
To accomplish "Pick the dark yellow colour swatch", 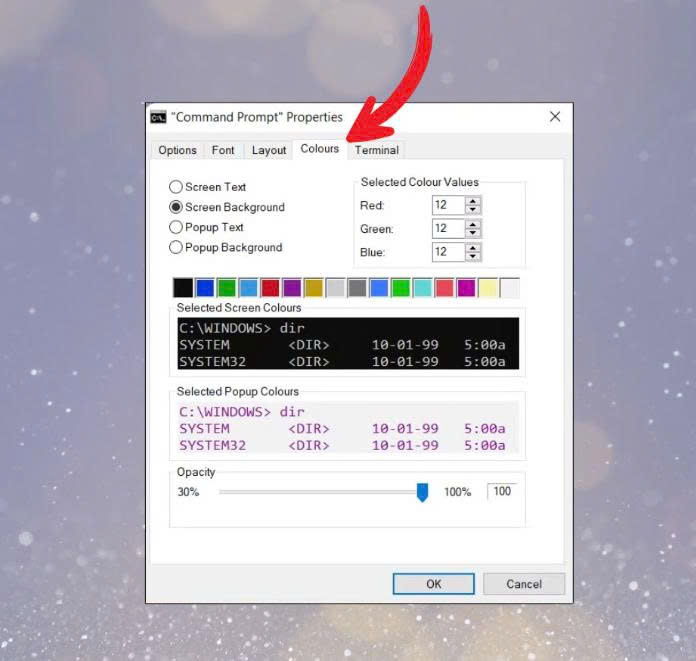I will (313, 288).
